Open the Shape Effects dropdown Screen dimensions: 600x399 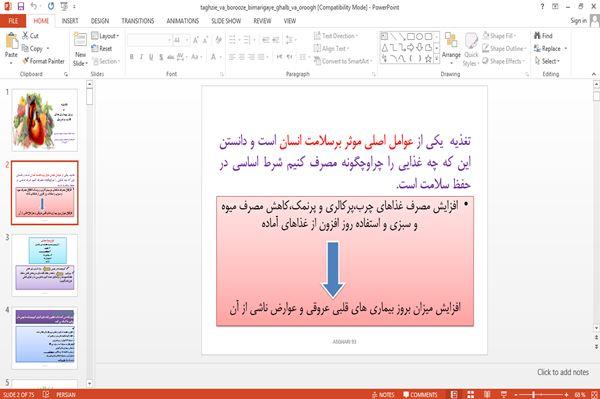click(x=504, y=61)
